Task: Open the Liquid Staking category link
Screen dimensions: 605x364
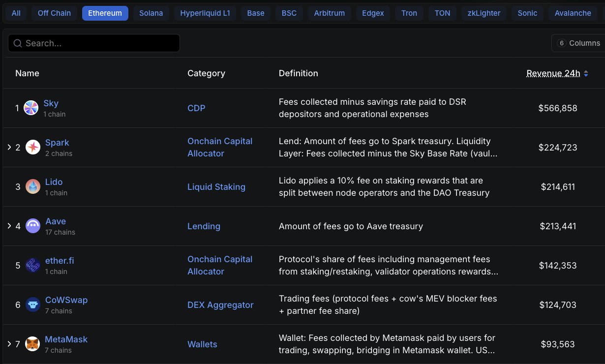Action: pyautogui.click(x=216, y=187)
